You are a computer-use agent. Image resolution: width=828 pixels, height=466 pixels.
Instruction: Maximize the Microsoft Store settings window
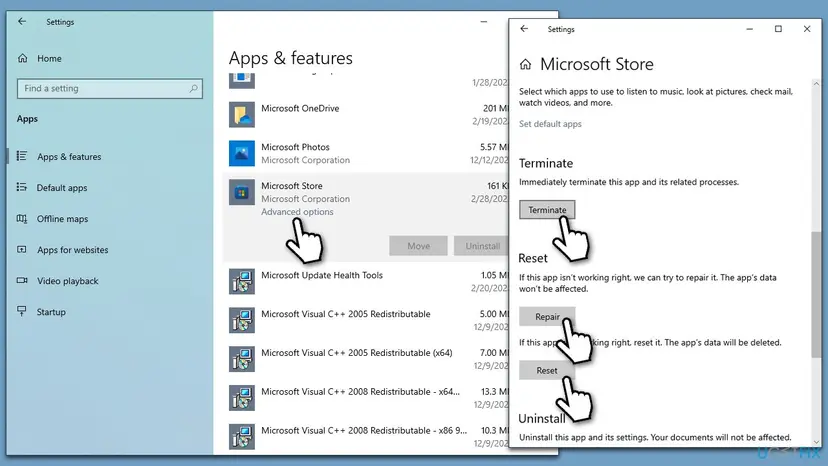click(778, 29)
